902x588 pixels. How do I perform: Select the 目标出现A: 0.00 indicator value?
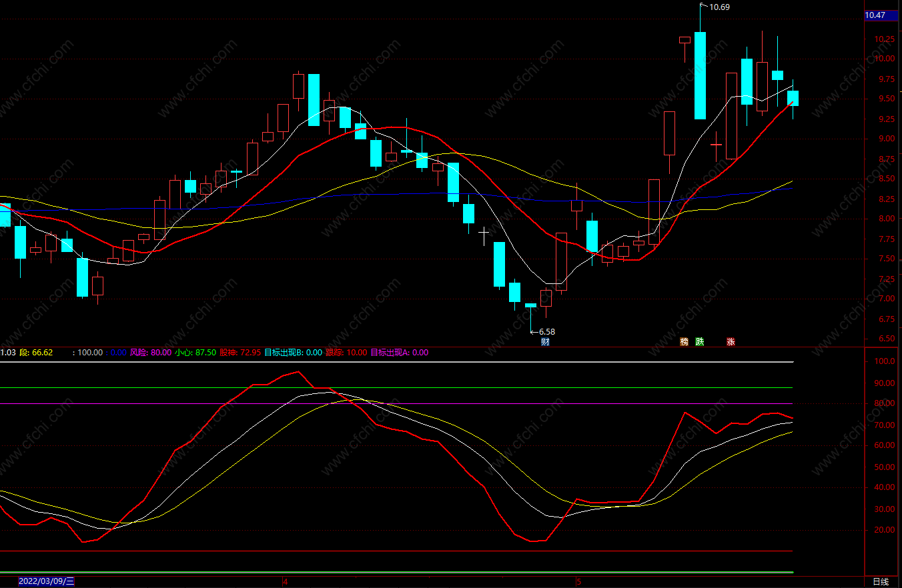(x=399, y=353)
